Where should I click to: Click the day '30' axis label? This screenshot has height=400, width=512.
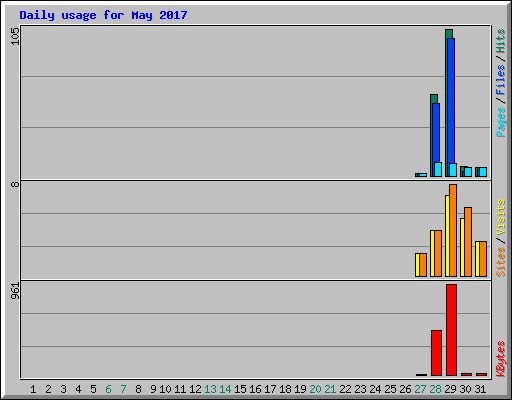465,389
